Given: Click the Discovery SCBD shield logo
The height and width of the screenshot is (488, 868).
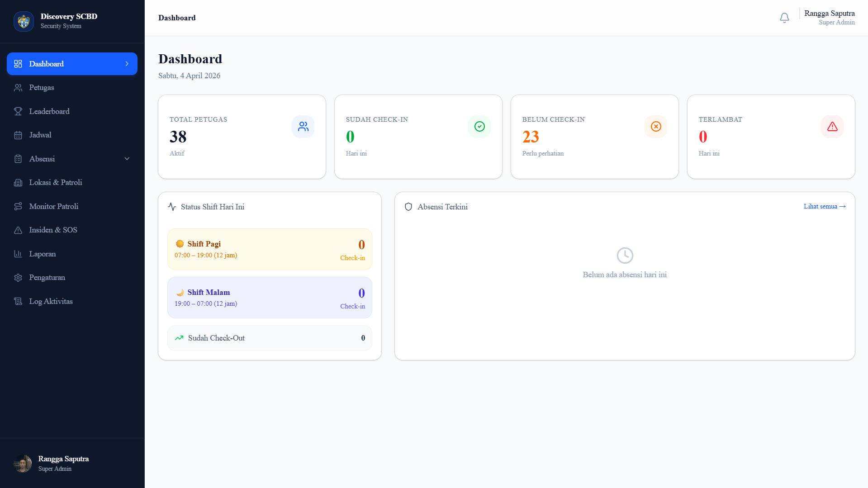Looking at the screenshot, I should tap(24, 21).
